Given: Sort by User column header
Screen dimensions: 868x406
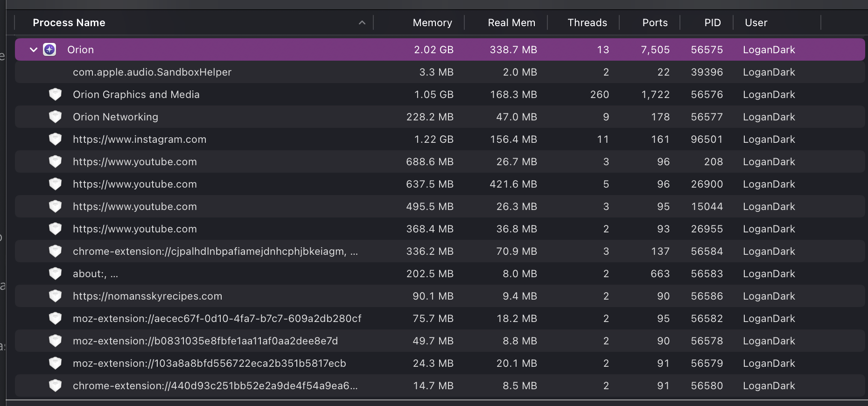Looking at the screenshot, I should pos(756,22).
